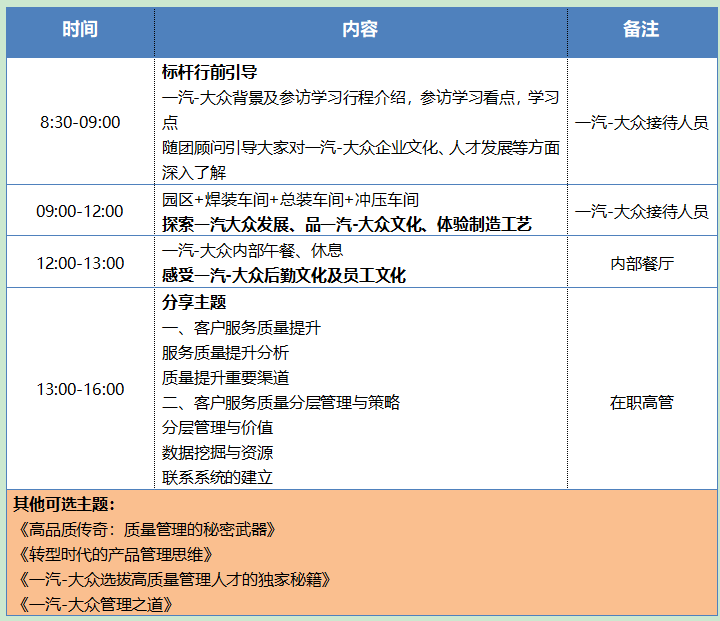The width and height of the screenshot is (720, 621).
Task: Click the line 一、客户服务质量提升
Action: pyautogui.click(x=241, y=327)
